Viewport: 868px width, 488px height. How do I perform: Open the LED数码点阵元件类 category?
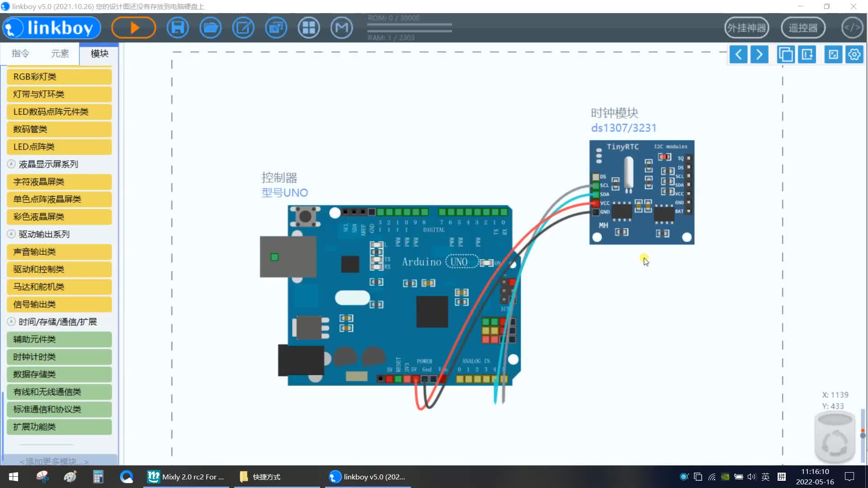point(59,112)
